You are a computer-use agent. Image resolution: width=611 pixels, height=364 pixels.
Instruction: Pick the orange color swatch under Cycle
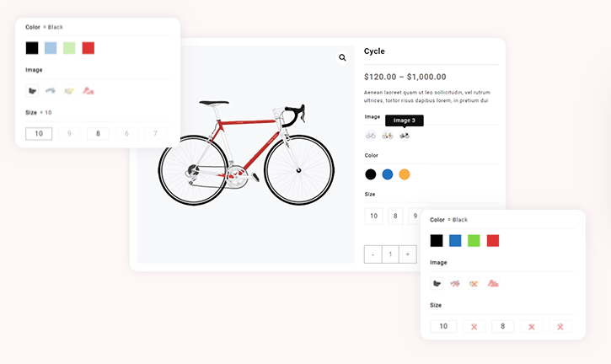pos(405,174)
